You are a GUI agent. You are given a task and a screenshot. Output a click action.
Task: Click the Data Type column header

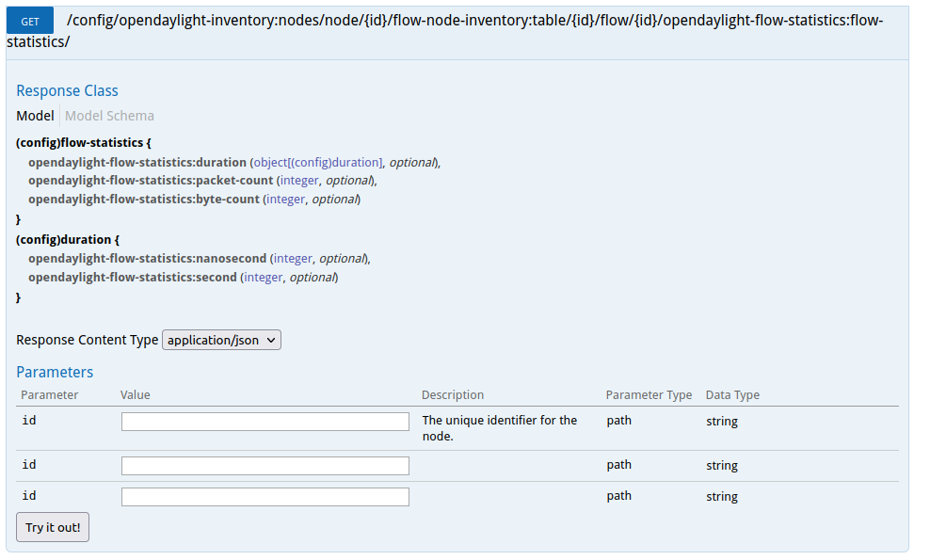coord(732,395)
